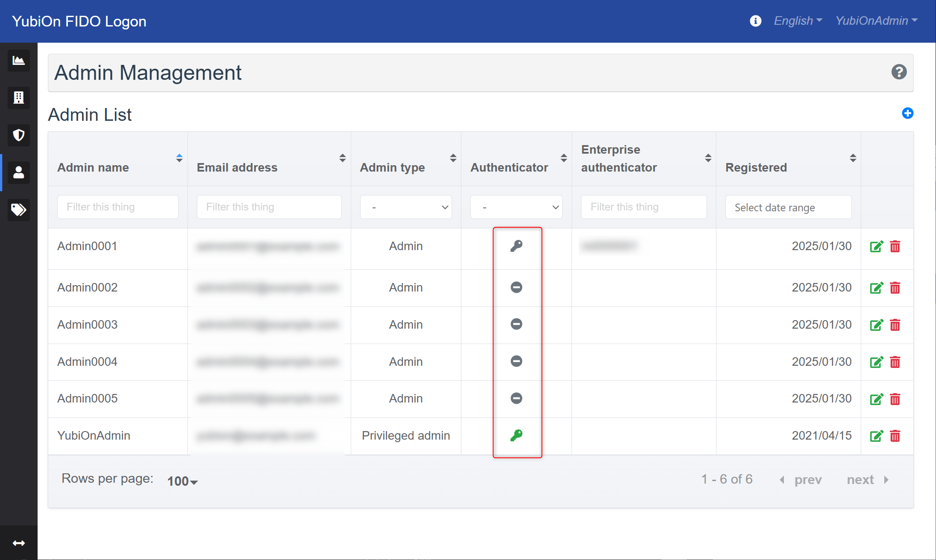Click the info icon in header

[x=755, y=21]
